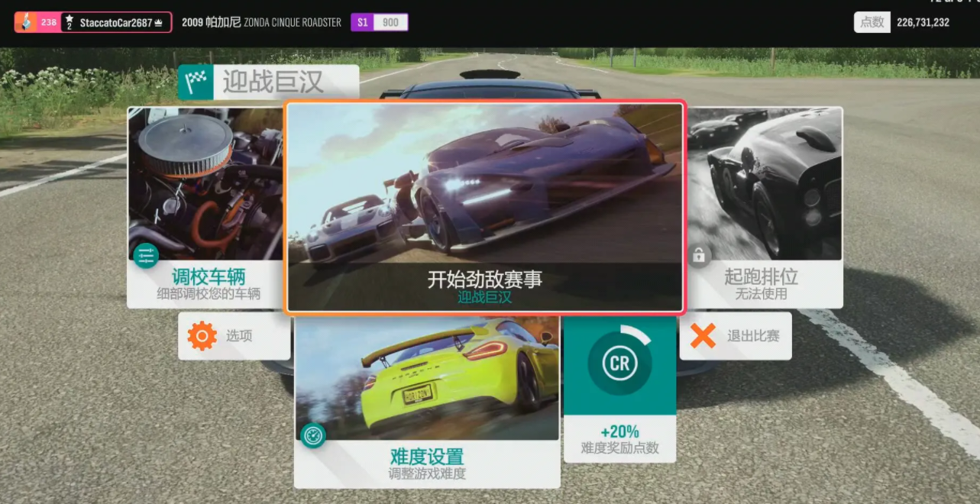This screenshot has height=504, width=980.
Task: Click the orange X icon beside 退出比赛
Action: click(703, 336)
